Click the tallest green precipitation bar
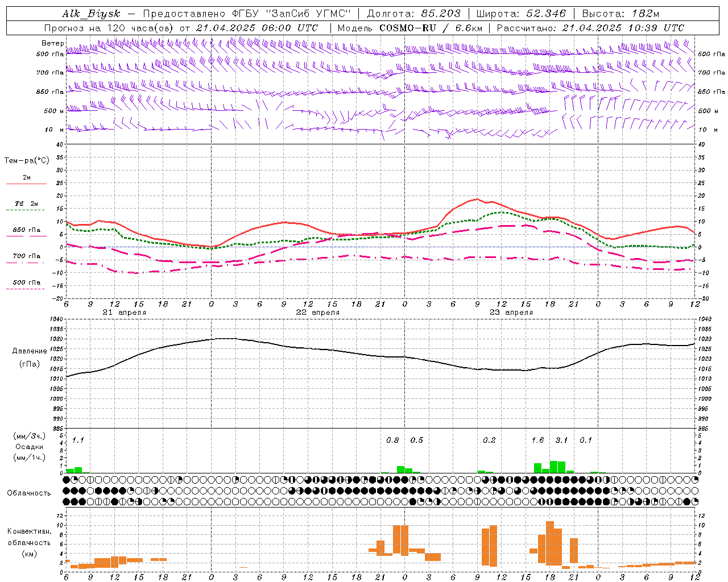 pos(553,467)
